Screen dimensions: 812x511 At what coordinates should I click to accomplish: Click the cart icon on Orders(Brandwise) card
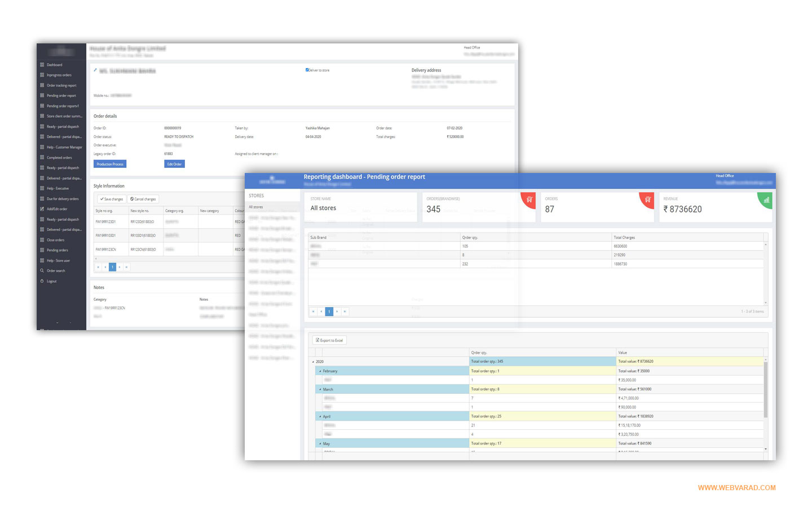[529, 199]
